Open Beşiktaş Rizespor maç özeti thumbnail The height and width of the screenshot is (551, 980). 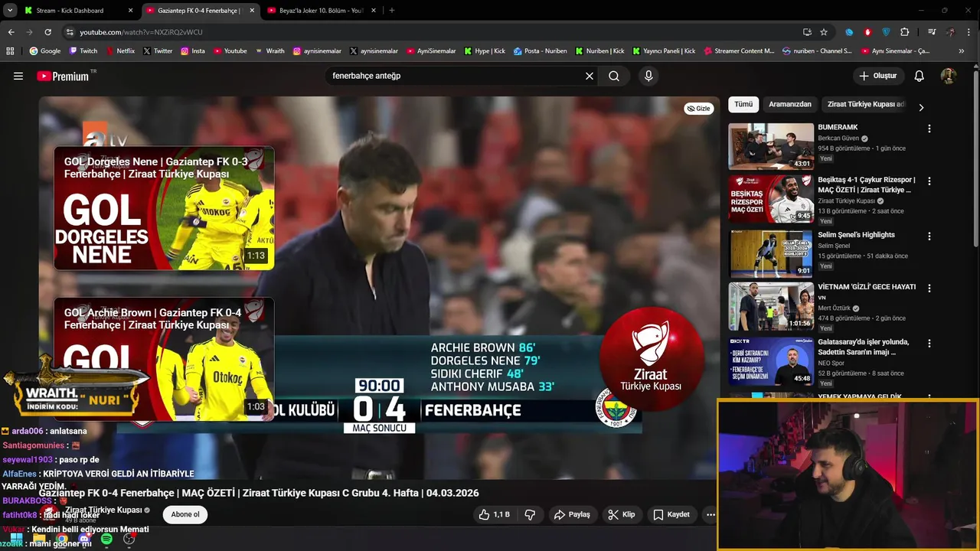point(771,199)
